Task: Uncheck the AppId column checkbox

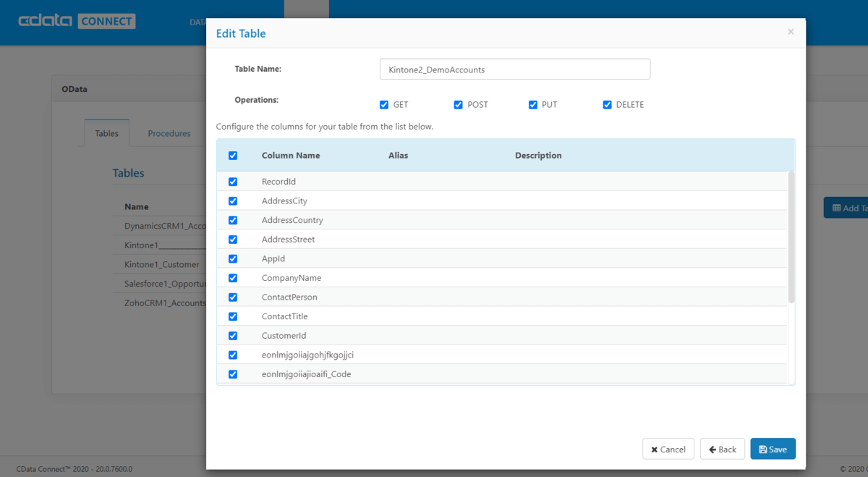Action: pyautogui.click(x=233, y=258)
